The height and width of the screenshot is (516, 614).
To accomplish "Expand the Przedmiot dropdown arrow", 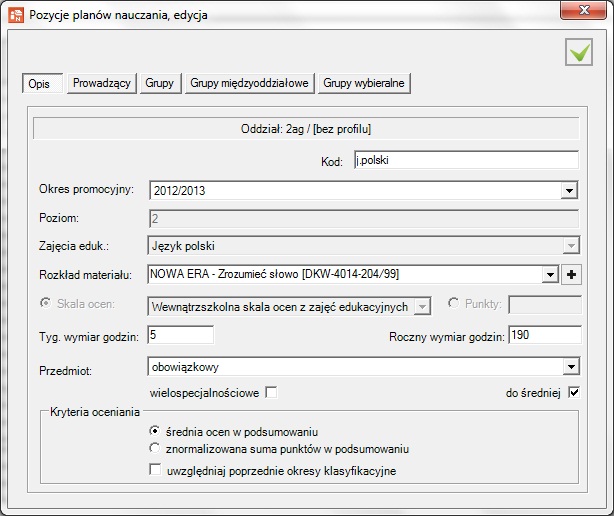I will 571,367.
